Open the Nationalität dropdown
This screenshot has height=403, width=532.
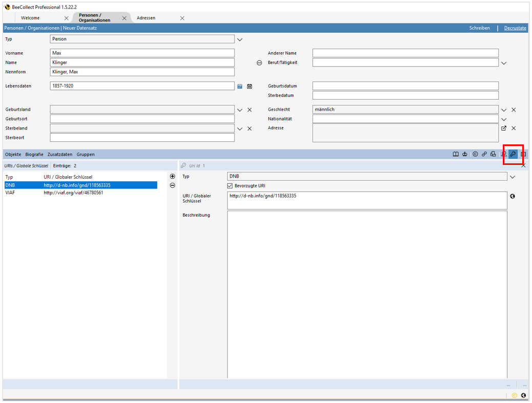point(504,119)
